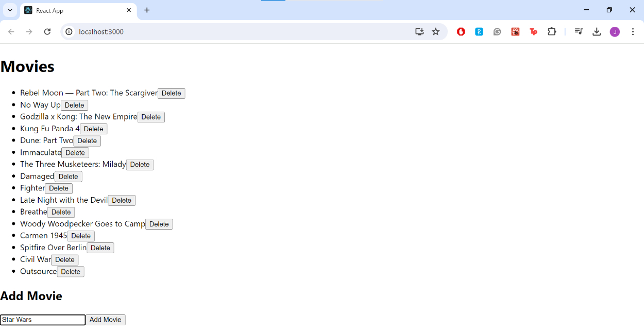Open the Downloads icon in the toolbar
644x333 pixels.
pyautogui.click(x=597, y=32)
